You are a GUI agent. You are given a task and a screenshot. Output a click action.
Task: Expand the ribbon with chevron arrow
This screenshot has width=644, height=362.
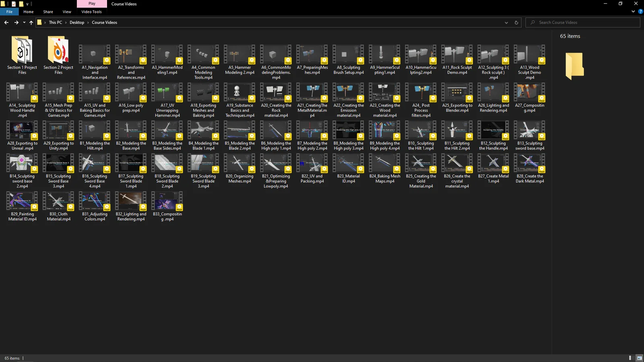click(633, 12)
